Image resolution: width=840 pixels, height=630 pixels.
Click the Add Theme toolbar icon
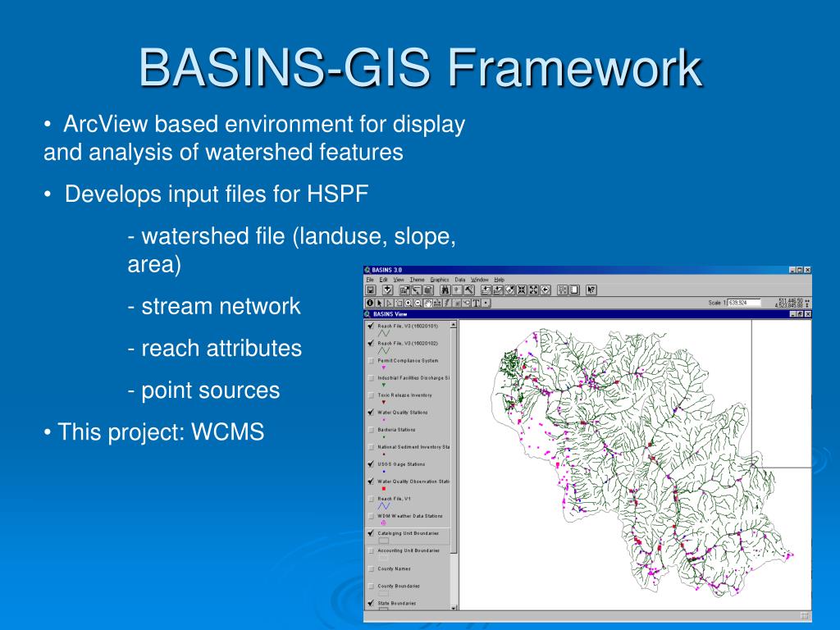pyautogui.click(x=387, y=290)
